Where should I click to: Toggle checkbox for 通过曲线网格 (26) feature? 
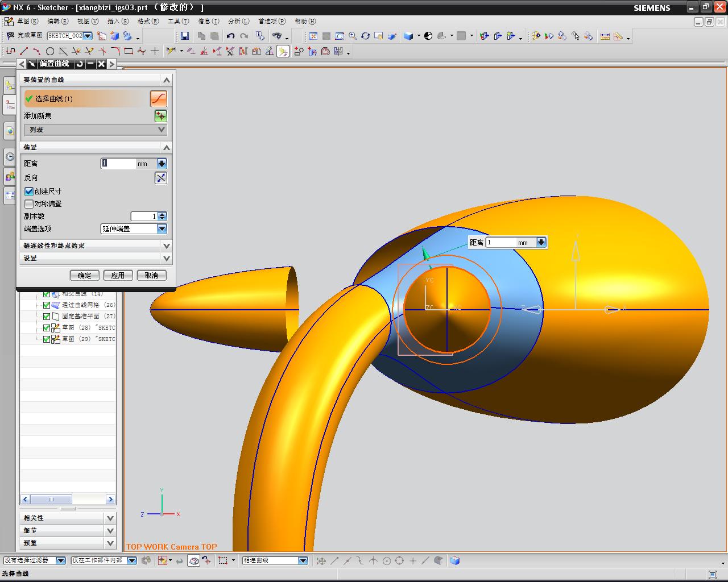tap(47, 305)
